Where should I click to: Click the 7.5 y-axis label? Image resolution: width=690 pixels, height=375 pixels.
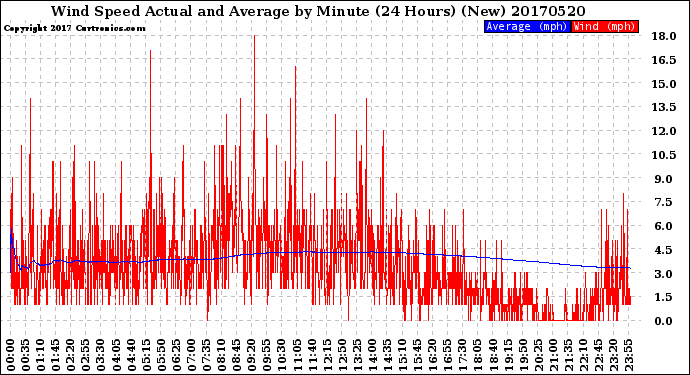(x=664, y=202)
